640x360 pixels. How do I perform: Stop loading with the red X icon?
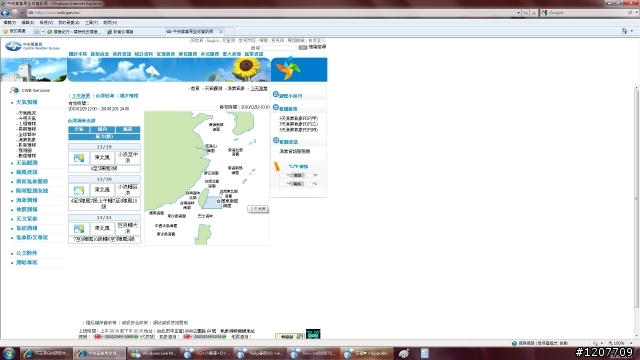coord(533,13)
